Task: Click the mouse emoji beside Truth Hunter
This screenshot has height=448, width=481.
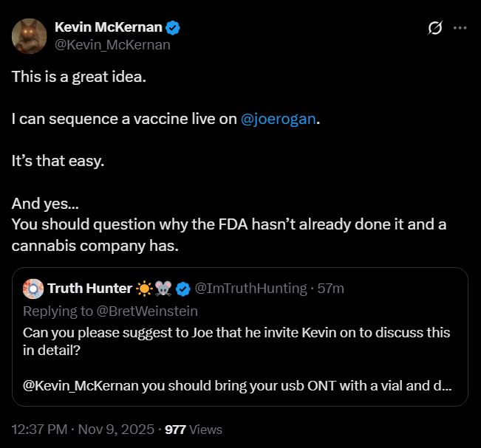Action: [x=163, y=288]
